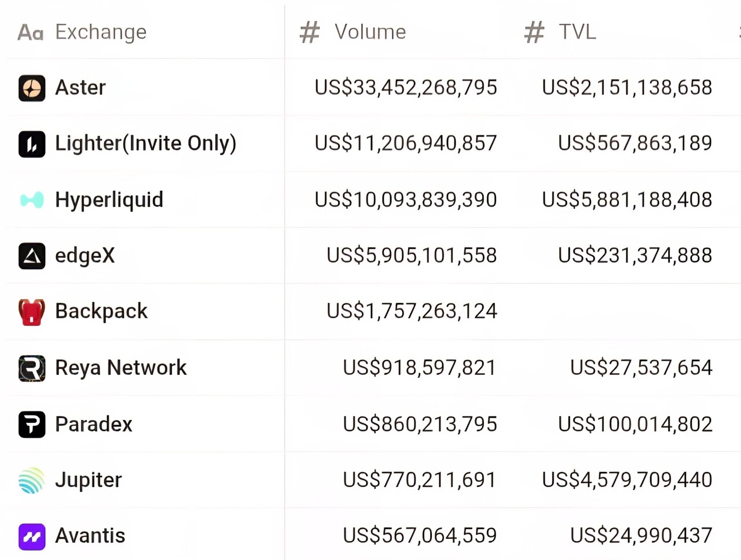
Task: Open the Hyperliquid exchange name
Action: [x=109, y=200]
